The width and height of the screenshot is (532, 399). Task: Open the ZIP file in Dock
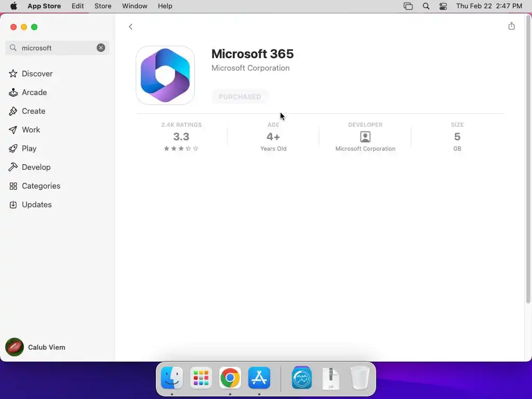pyautogui.click(x=331, y=378)
